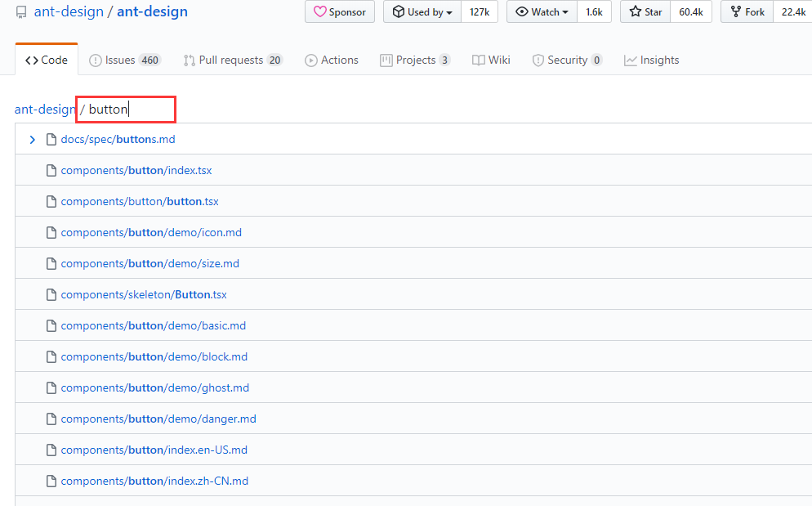Open components/button/index.zh-CN.md
The image size is (812, 506).
coord(155,481)
